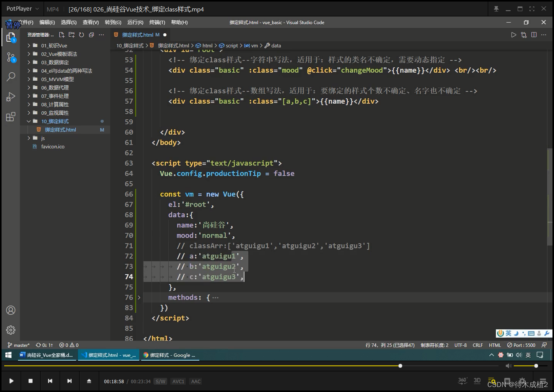The image size is (554, 392).
Task: Pin PotPlayer on top
Action: pyautogui.click(x=496, y=9)
